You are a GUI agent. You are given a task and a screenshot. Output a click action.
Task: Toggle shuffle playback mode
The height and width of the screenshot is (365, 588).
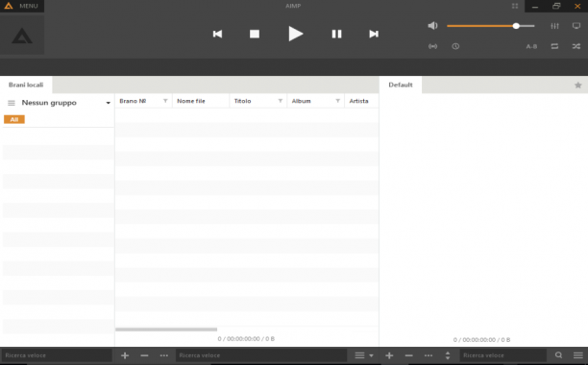pos(576,46)
